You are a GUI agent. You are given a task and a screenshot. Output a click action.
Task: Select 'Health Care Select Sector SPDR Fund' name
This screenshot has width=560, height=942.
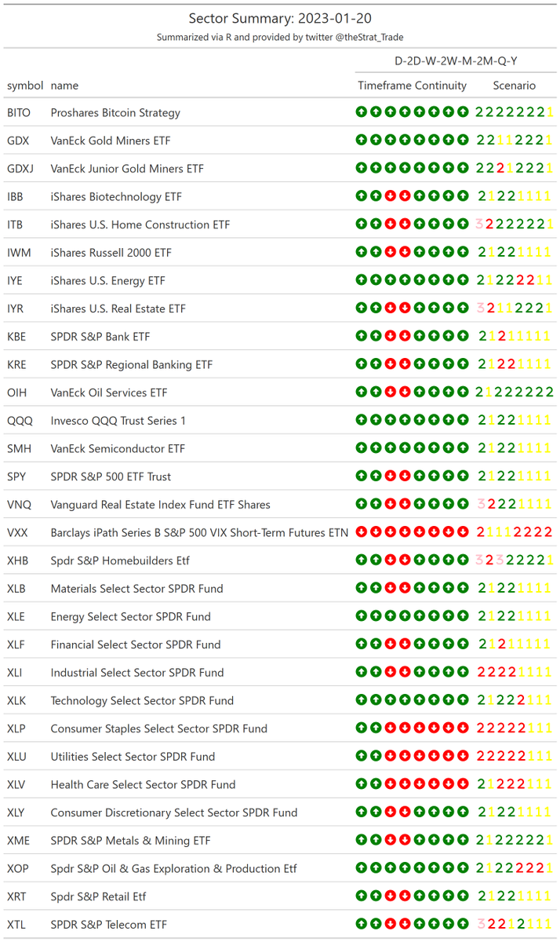[x=143, y=784]
